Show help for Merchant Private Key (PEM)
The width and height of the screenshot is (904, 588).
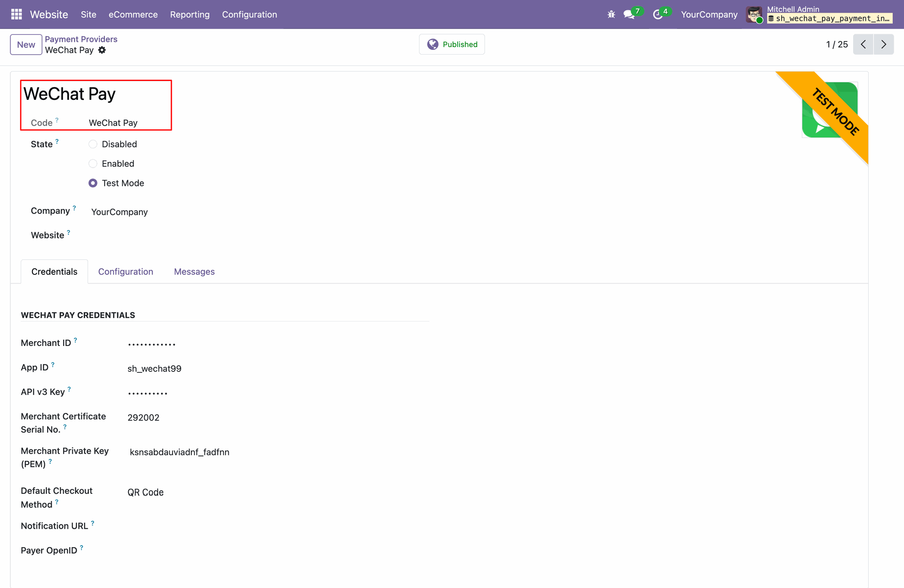[x=50, y=461]
